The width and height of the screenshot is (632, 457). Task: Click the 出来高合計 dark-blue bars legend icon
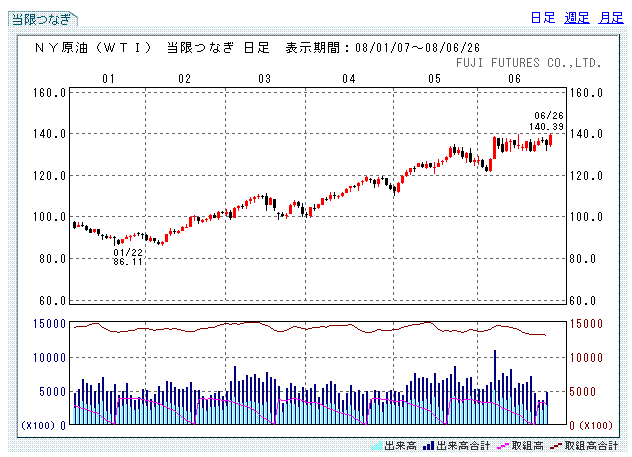pyautogui.click(x=427, y=446)
